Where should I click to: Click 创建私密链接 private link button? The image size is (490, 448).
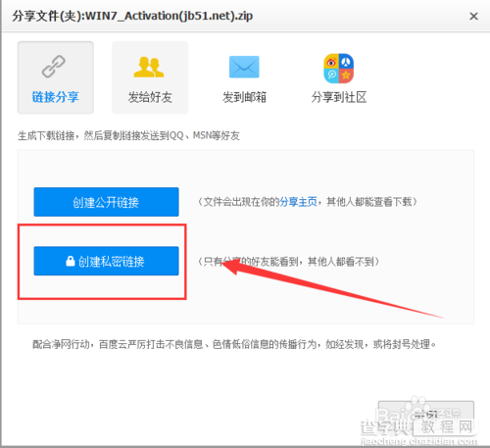pos(106,261)
